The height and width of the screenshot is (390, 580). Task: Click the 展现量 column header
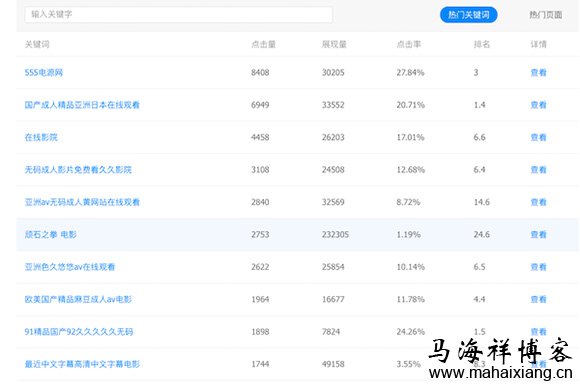point(334,44)
